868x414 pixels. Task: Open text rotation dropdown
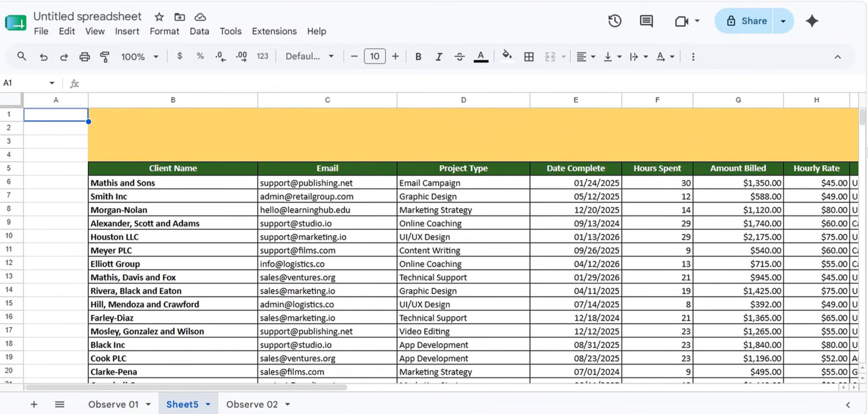665,57
